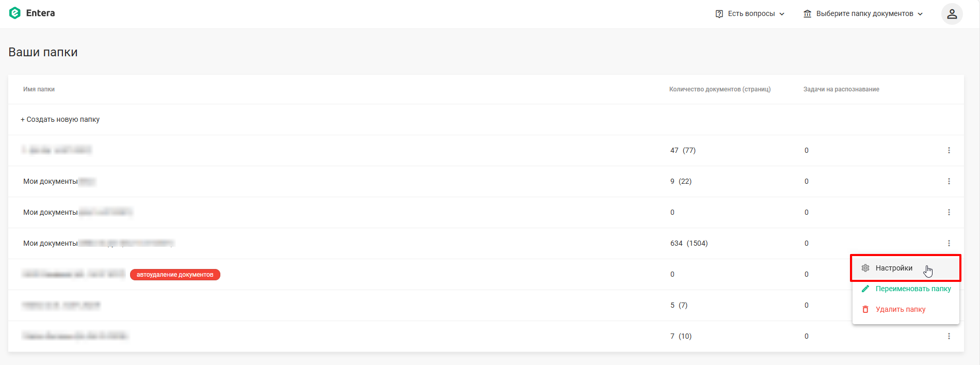980x365 pixels.
Task: Click the "автоудаление документов" red badge
Action: coord(175,275)
